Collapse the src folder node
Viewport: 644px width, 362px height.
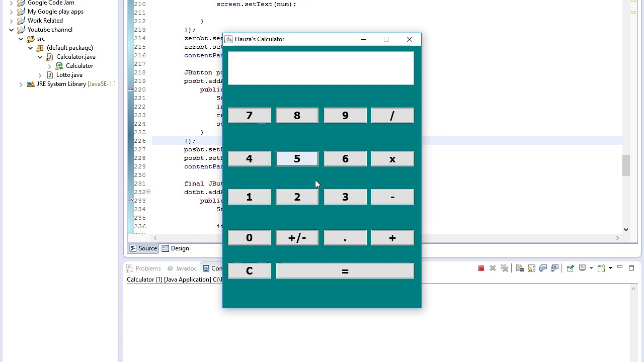(x=21, y=39)
